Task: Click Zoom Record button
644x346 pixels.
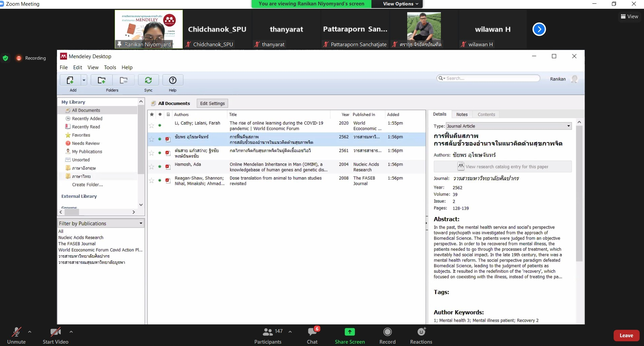Action: coord(387,336)
